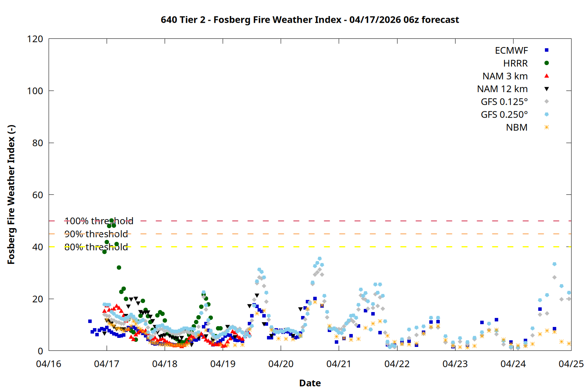Click the blue ECMWF legend square marker
Viewport: 588px width, 392px height.
pyautogui.click(x=546, y=50)
